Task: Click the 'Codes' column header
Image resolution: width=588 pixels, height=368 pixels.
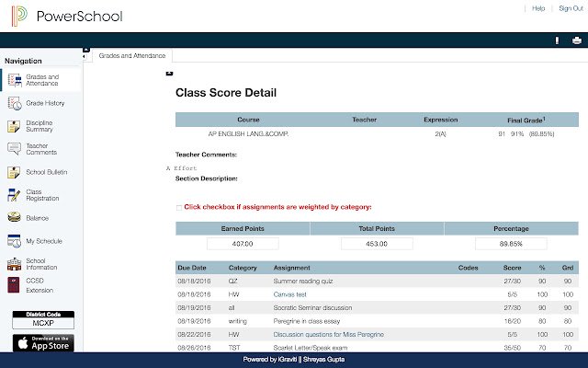Action: pyautogui.click(x=468, y=268)
